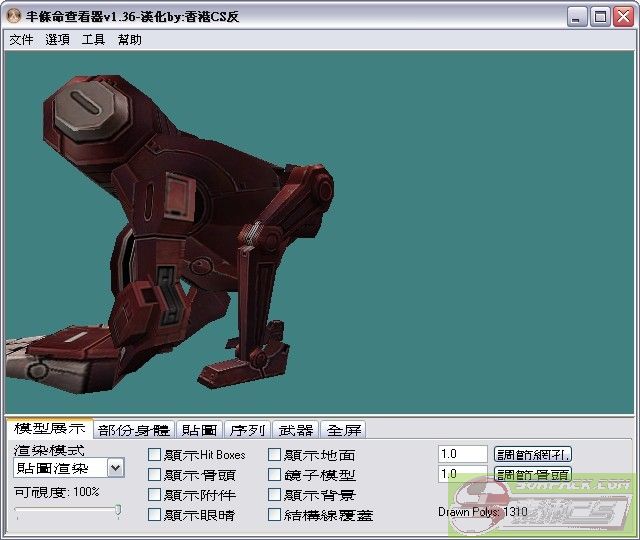Viewport: 640px width, 540px height.
Task: Enable the 顯示眼睛 checkbox
Action: pos(154,515)
